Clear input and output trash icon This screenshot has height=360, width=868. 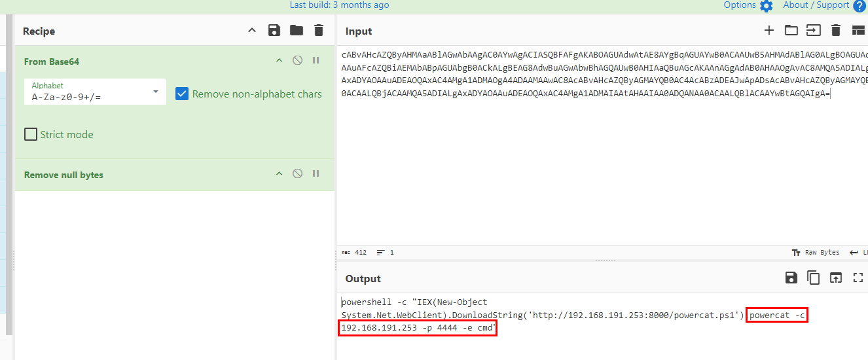pyautogui.click(x=835, y=30)
